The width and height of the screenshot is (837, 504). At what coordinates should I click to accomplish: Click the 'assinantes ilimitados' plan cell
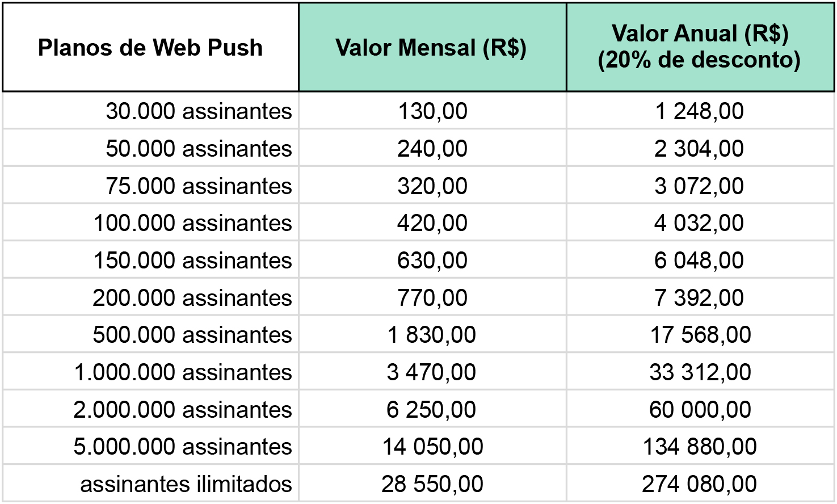coord(150,484)
